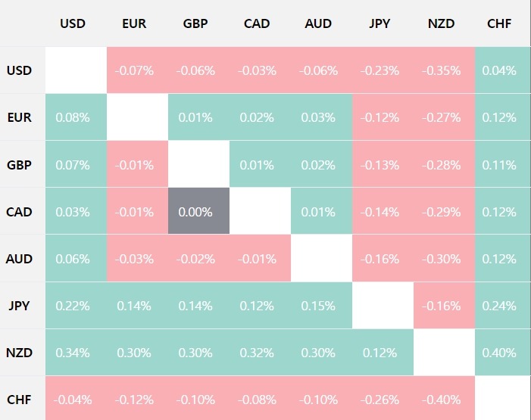
Task: Select the AUD column header
Action: [x=318, y=23]
